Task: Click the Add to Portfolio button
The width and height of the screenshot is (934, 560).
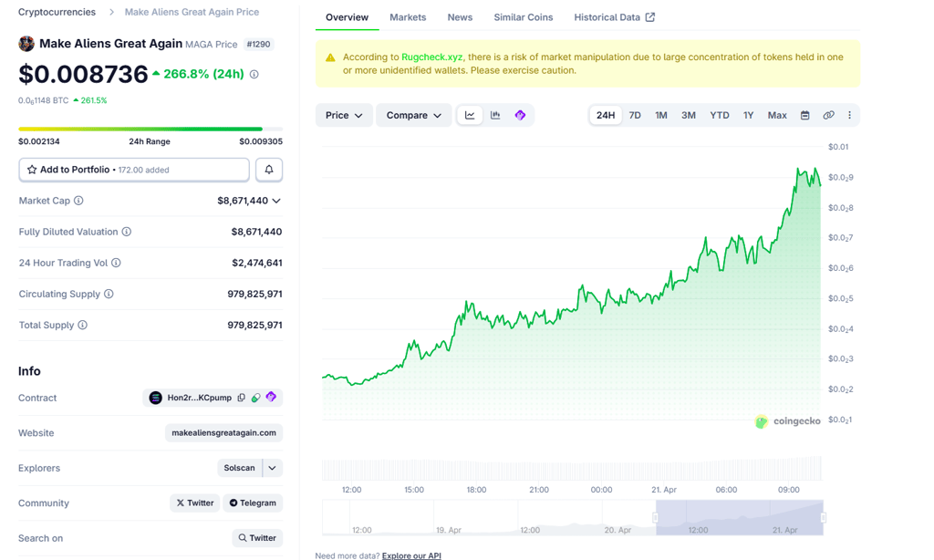Action: [134, 170]
